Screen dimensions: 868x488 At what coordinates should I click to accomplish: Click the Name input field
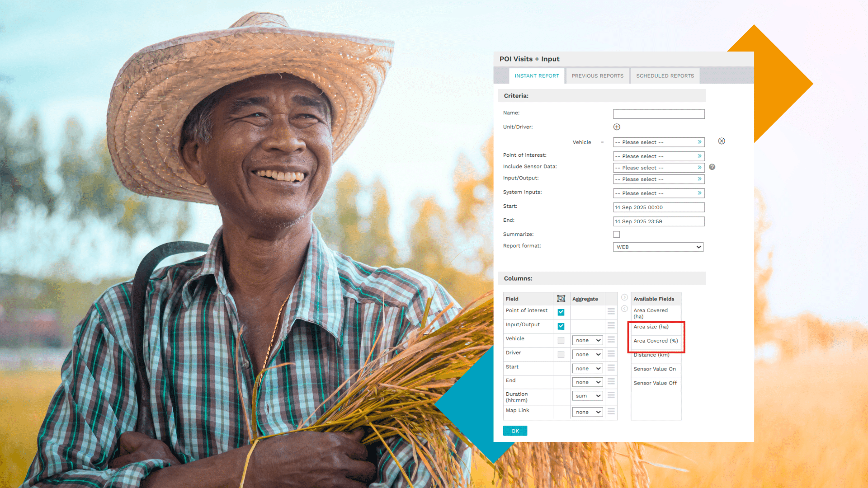coord(659,114)
